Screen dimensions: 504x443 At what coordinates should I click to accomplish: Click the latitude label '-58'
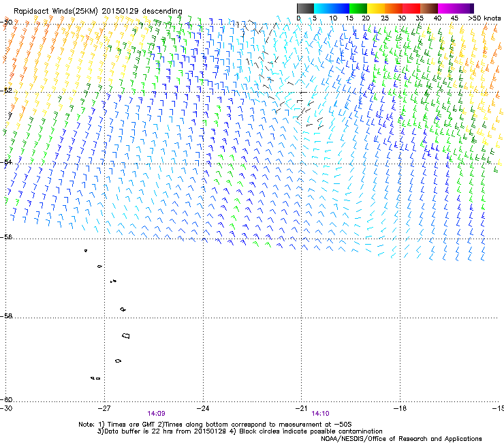click(x=6, y=316)
